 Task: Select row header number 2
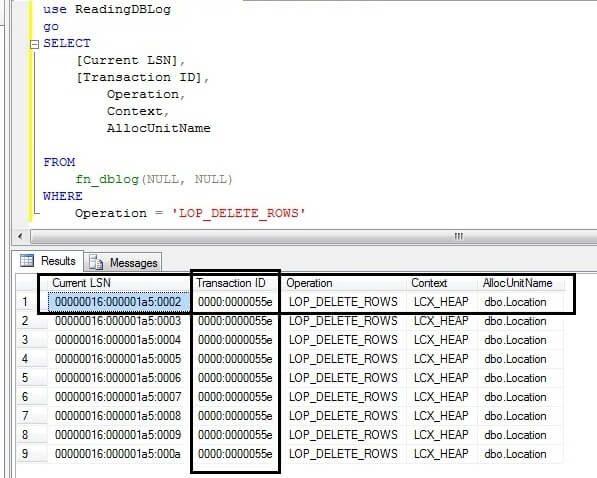[32, 321]
